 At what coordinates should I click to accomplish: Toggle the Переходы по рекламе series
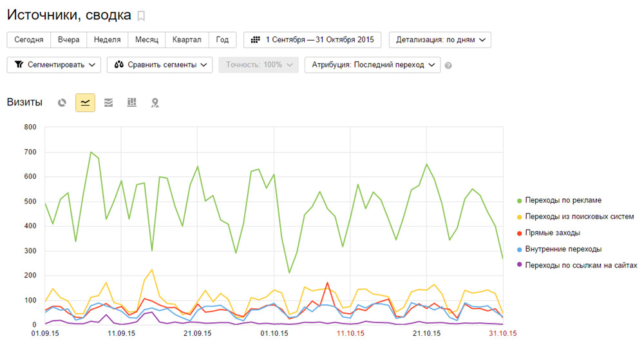pos(563,200)
